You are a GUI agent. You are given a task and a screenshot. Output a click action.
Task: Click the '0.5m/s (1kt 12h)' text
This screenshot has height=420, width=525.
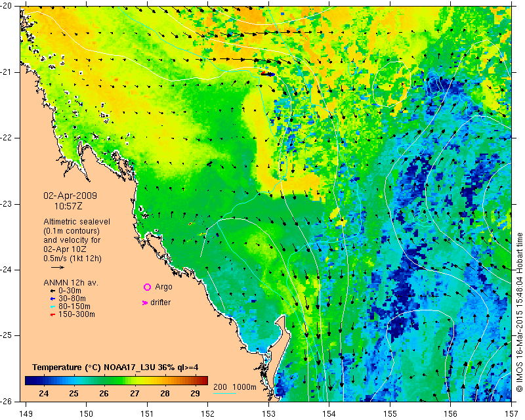(72, 259)
